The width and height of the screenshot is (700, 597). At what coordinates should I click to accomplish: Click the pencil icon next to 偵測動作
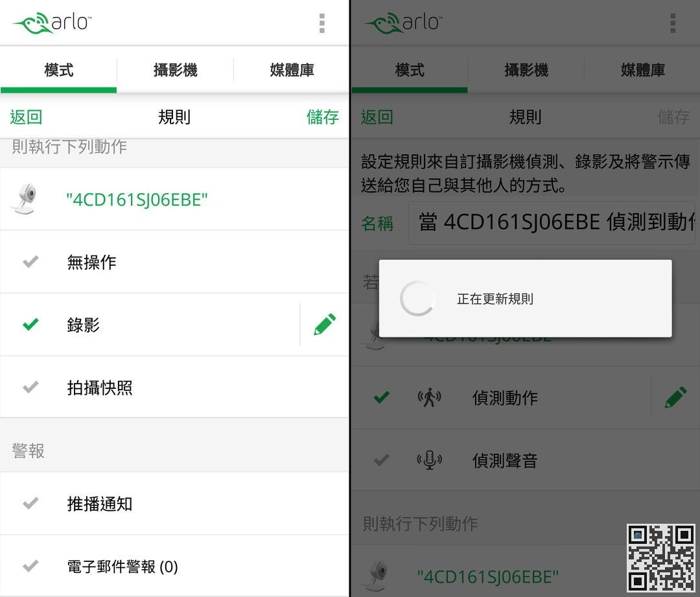[x=675, y=397]
